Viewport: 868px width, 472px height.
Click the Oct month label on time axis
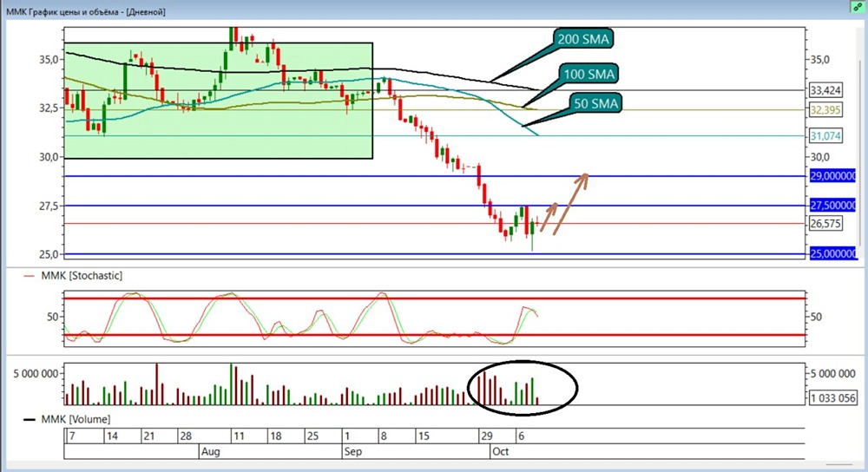pyautogui.click(x=501, y=451)
